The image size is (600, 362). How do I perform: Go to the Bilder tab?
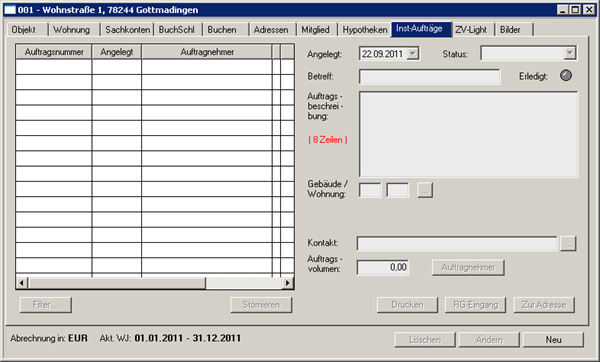510,29
